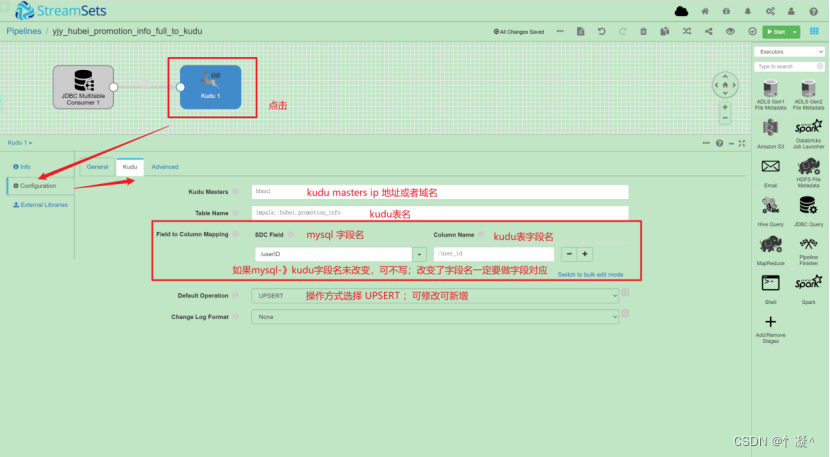Open the Start button dropdown arrow
Image resolution: width=830 pixels, height=457 pixels.
tap(795, 32)
